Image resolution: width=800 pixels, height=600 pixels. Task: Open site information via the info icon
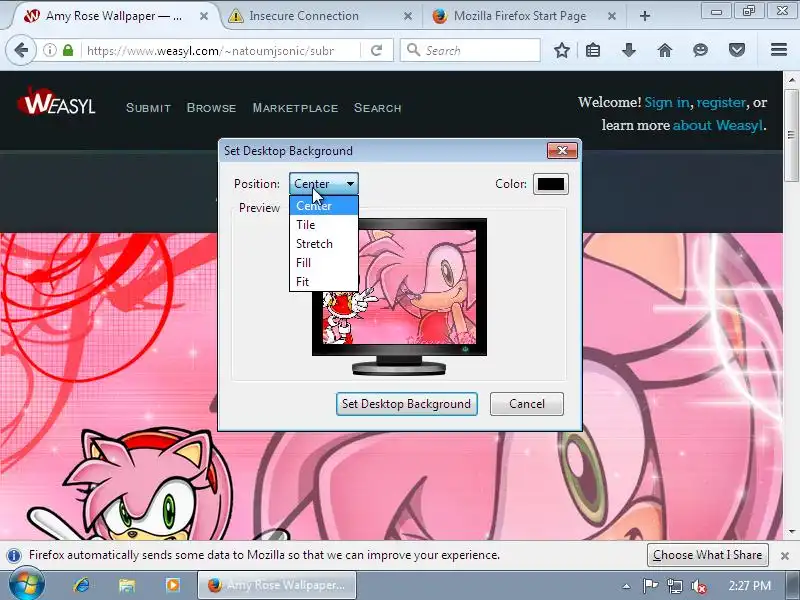[49, 50]
